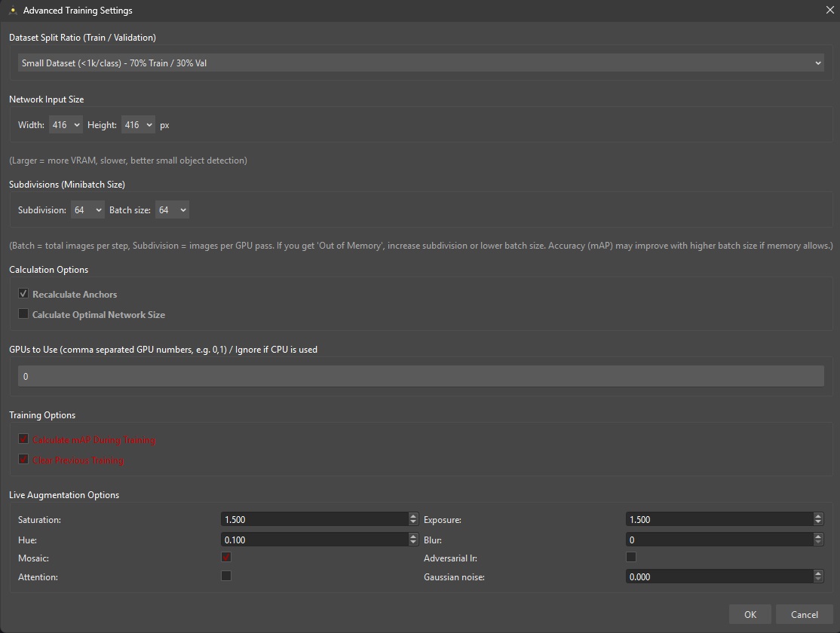Expand the Batch size dropdown
The image size is (840, 633).
171,210
